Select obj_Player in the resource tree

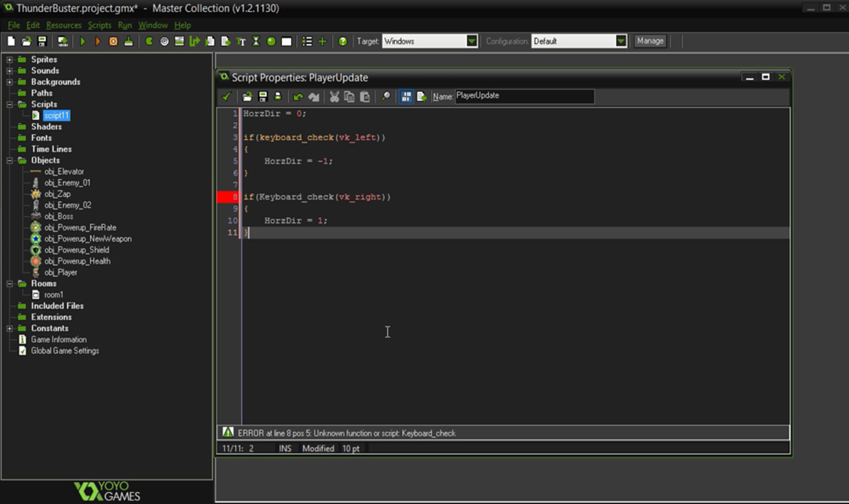(x=61, y=272)
